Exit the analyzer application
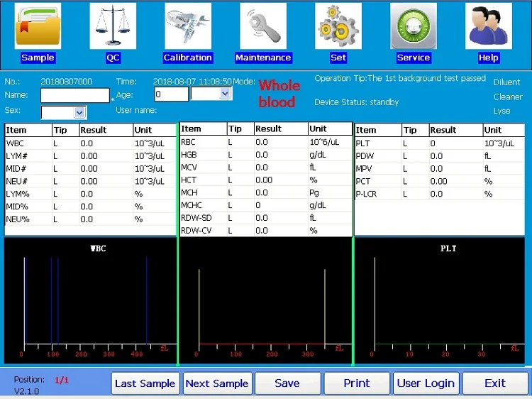Viewport: 532px width, 399px height. [x=495, y=383]
